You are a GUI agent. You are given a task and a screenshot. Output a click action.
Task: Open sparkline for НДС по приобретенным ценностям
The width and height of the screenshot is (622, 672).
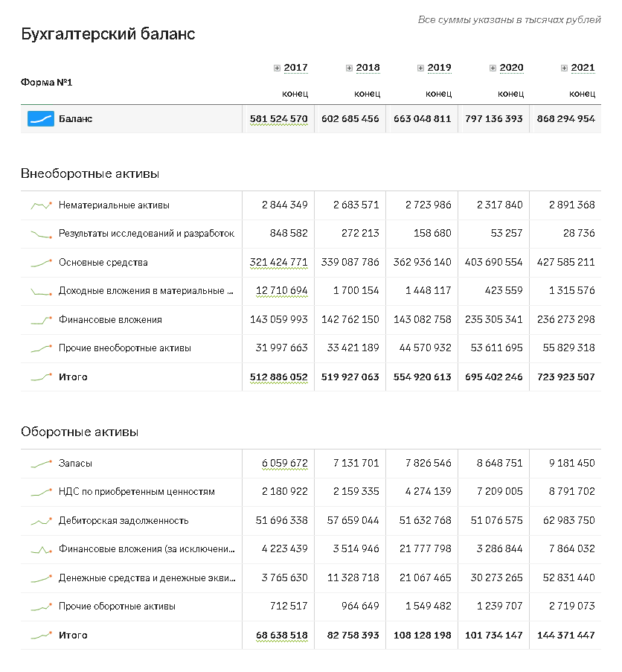pos(41,492)
